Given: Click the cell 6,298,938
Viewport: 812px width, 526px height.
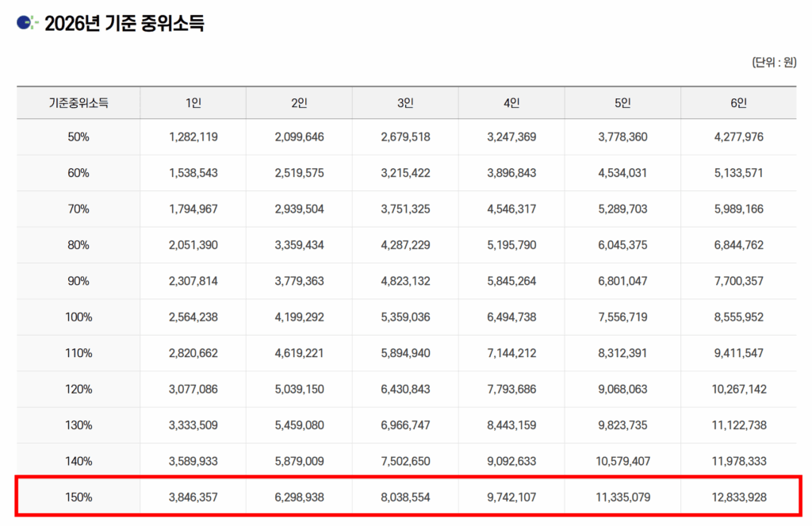Looking at the screenshot, I should point(299,497).
